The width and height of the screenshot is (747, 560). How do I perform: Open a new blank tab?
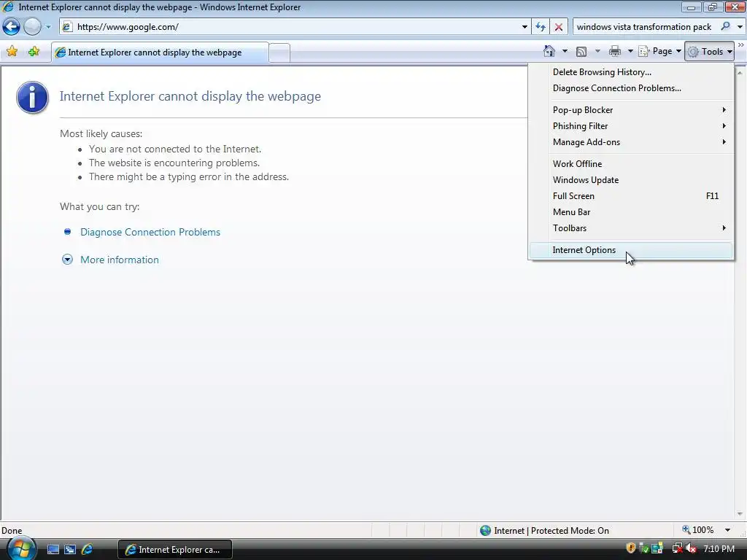pyautogui.click(x=279, y=52)
